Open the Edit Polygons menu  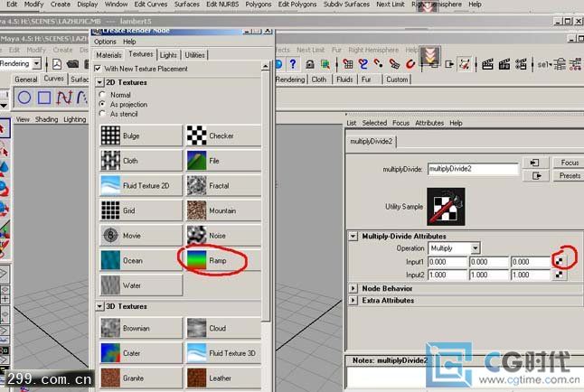point(297,5)
